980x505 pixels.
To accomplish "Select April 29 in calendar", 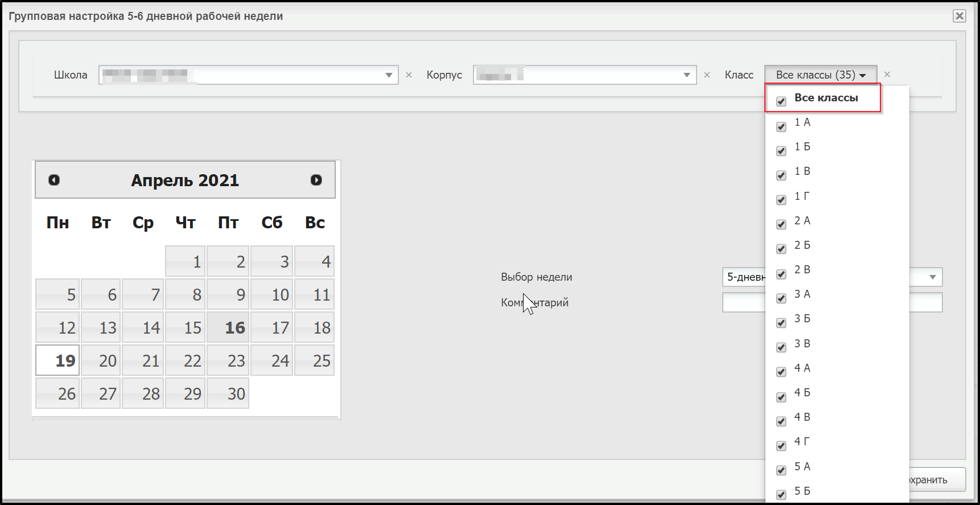I will [x=186, y=393].
